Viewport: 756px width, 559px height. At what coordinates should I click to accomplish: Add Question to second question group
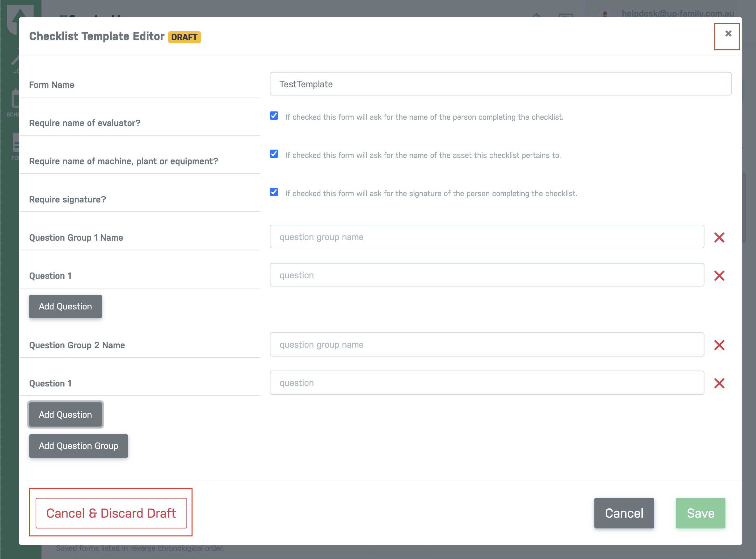pyautogui.click(x=65, y=414)
